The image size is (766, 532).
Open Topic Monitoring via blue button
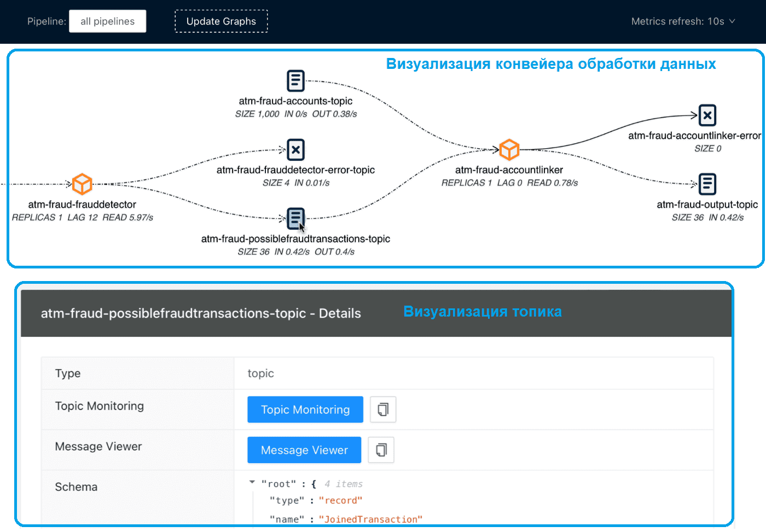coord(305,410)
